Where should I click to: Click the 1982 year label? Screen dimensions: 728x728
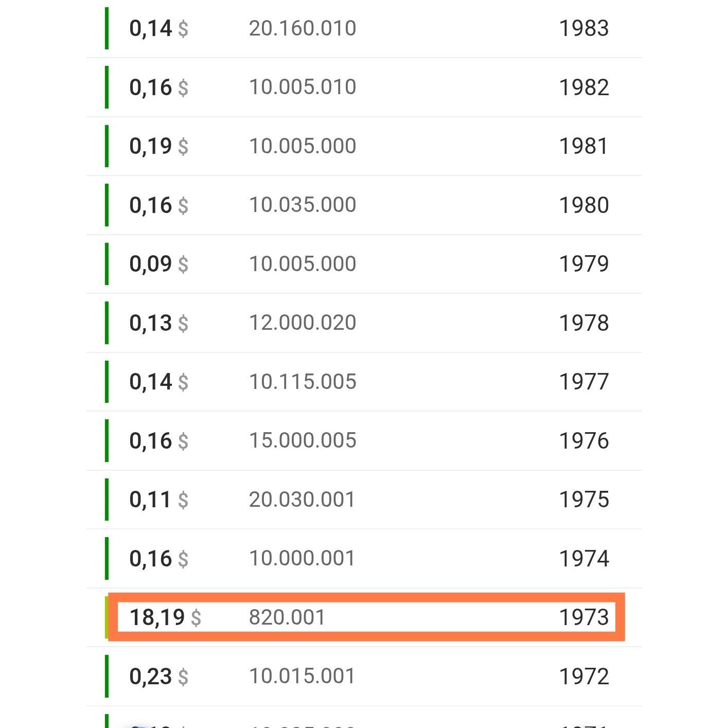coord(583,87)
